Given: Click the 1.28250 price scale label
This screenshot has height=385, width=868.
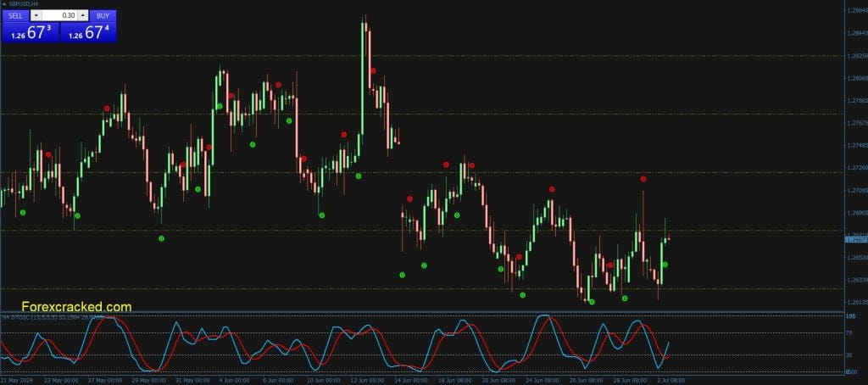Looking at the screenshot, I should [856, 56].
